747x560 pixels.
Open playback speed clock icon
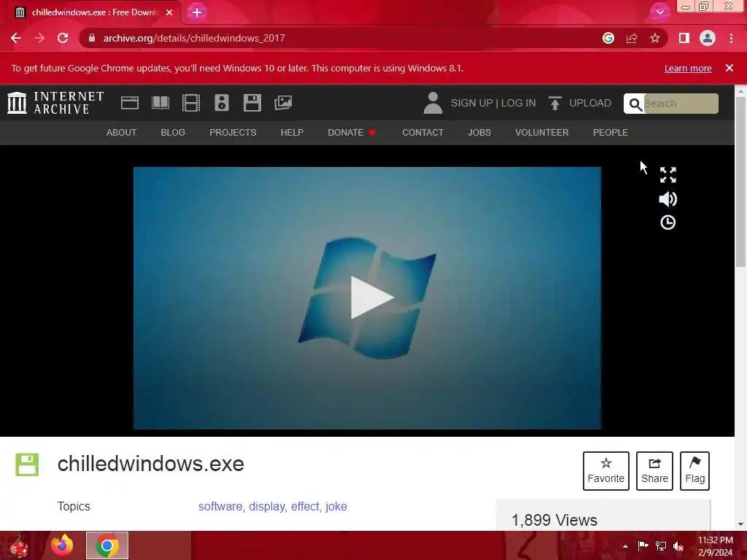(x=668, y=222)
